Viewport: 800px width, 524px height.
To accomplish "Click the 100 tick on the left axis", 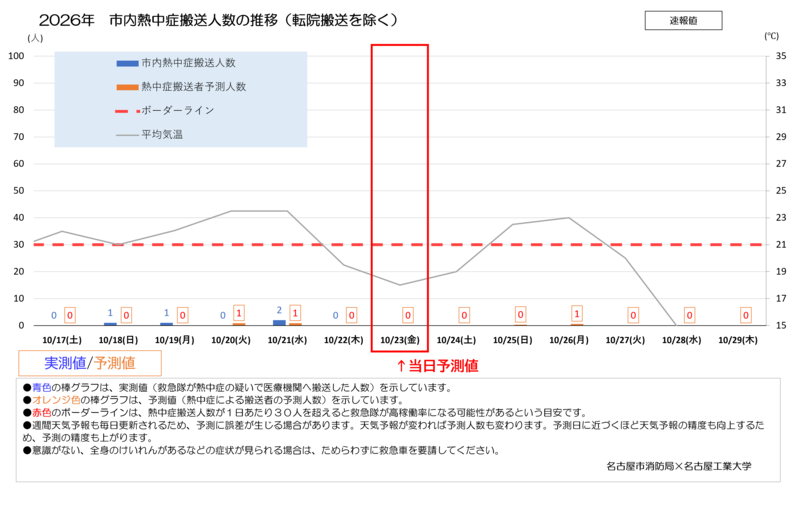I will pyautogui.click(x=16, y=56).
